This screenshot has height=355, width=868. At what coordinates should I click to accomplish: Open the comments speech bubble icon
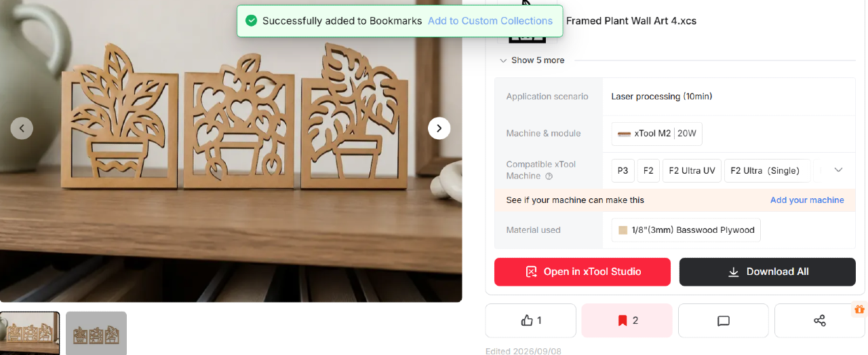click(723, 320)
